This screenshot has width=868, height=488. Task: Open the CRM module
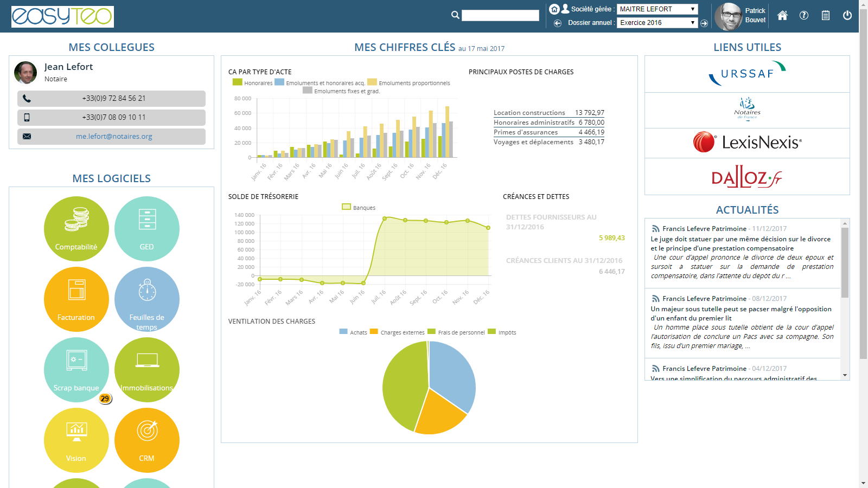146,440
